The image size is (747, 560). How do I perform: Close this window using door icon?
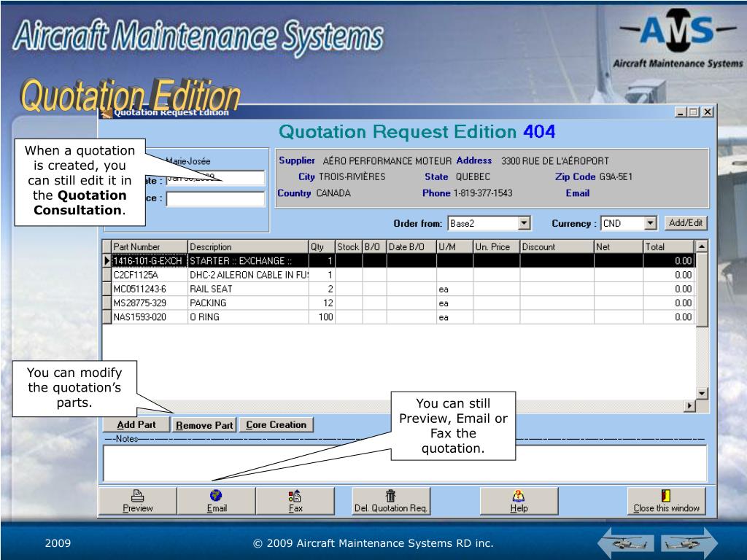point(666,501)
